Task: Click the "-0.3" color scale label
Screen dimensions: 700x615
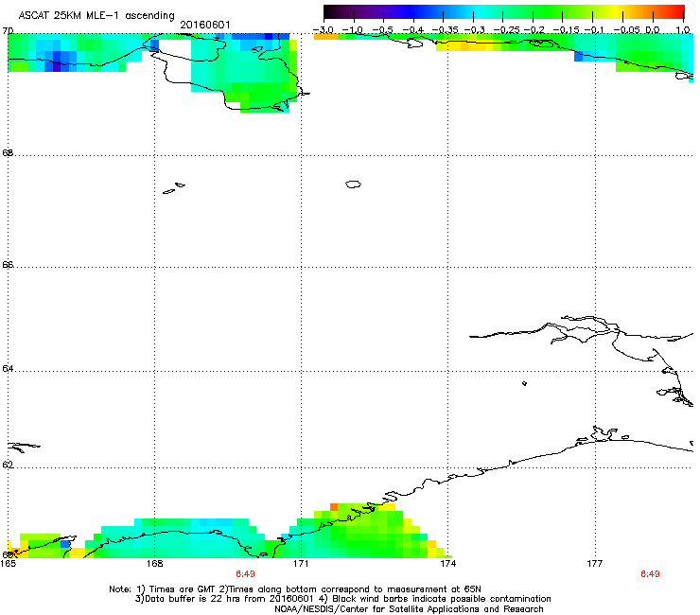Action: point(475,30)
